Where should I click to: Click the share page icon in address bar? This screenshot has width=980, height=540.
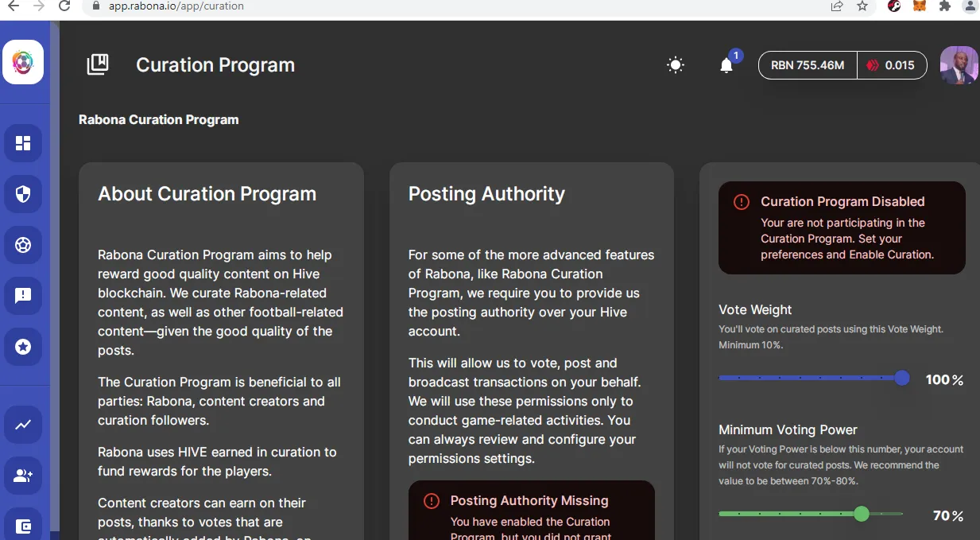click(x=837, y=6)
